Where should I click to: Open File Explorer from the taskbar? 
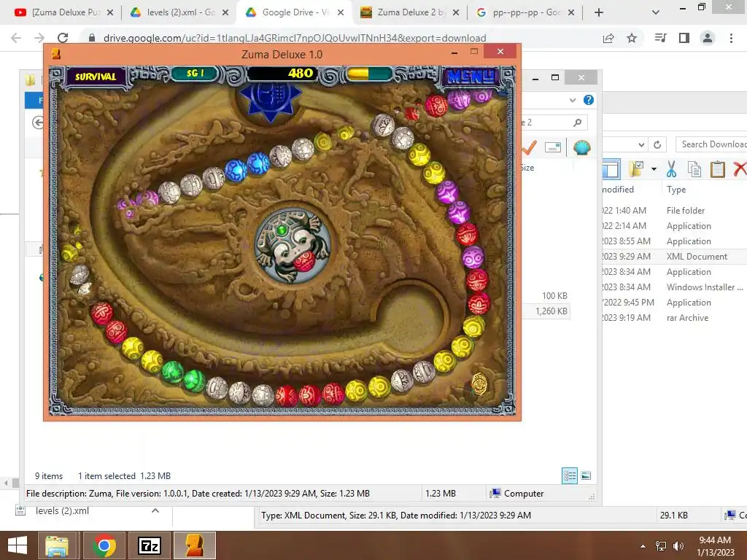(57, 545)
